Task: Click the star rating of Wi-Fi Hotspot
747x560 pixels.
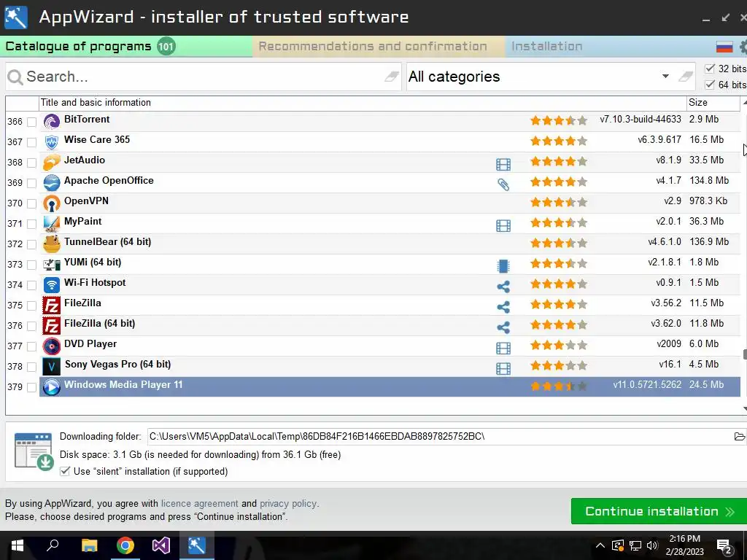Action: tap(558, 284)
